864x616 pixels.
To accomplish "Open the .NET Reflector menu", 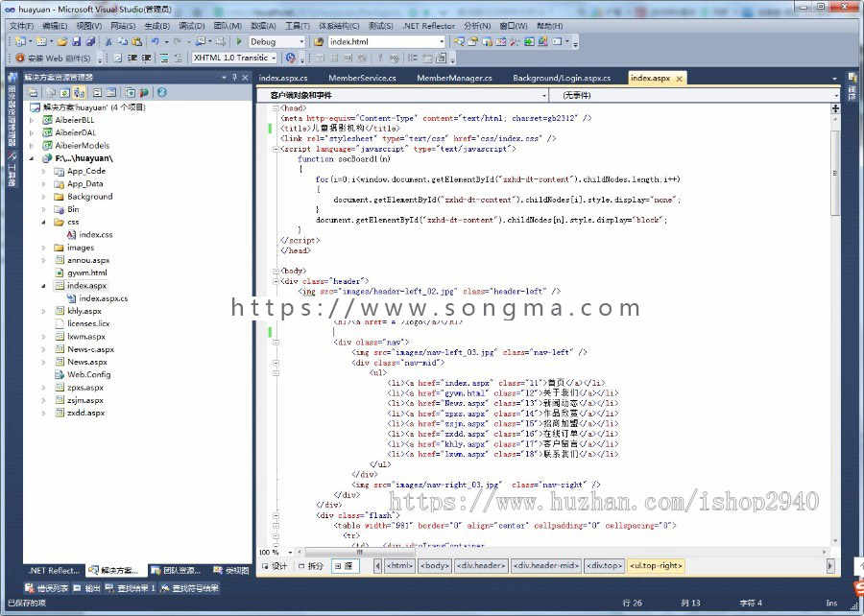I will (x=429, y=26).
